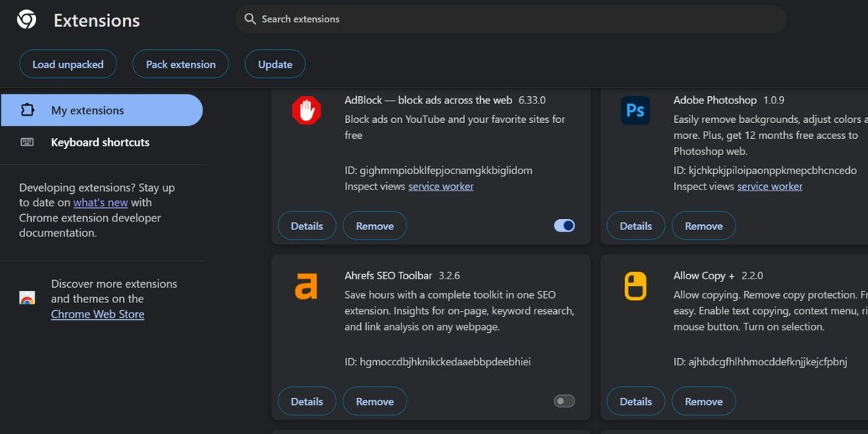Remove the Ahrefs SEO Toolbar extension
Image resolution: width=868 pixels, height=434 pixels.
coord(375,401)
